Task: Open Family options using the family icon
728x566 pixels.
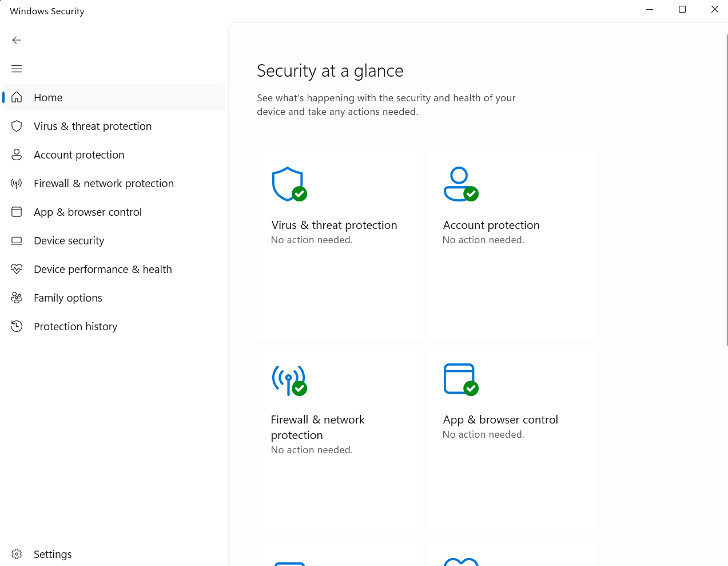Action: click(17, 298)
